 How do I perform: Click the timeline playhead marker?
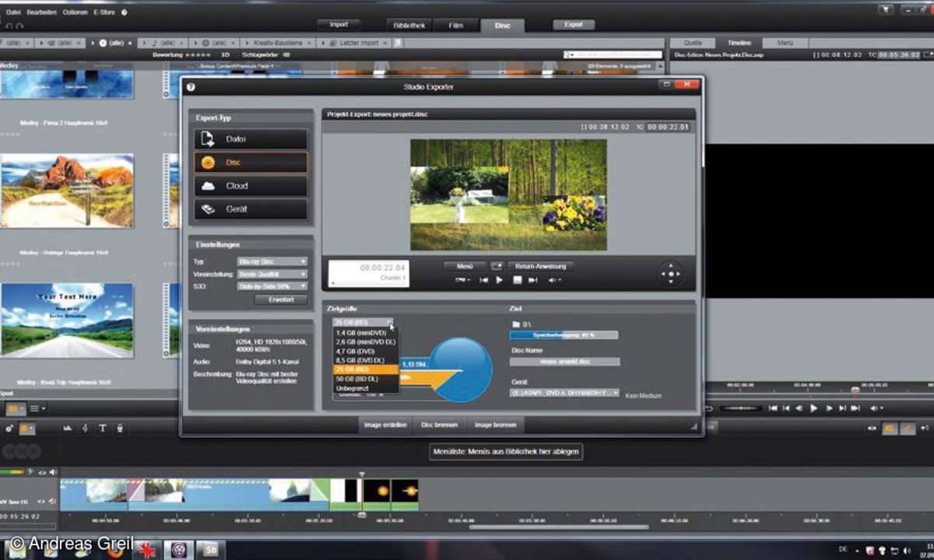click(361, 474)
